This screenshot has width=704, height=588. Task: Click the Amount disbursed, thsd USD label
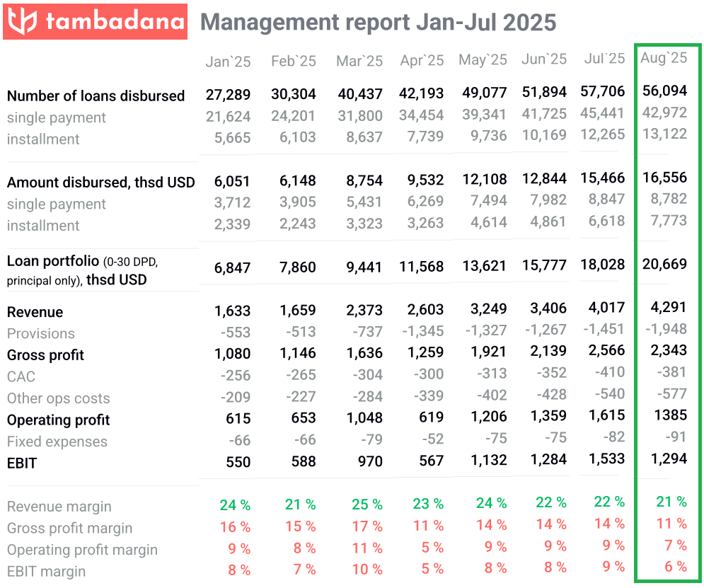(100, 183)
